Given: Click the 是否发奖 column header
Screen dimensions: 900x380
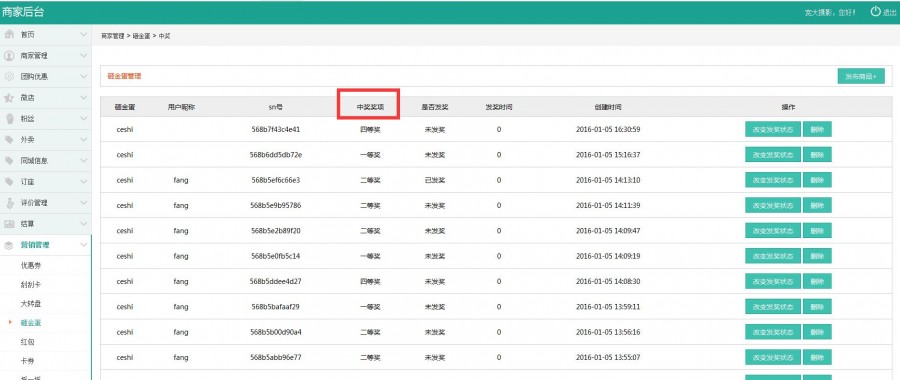Looking at the screenshot, I should (x=435, y=107).
